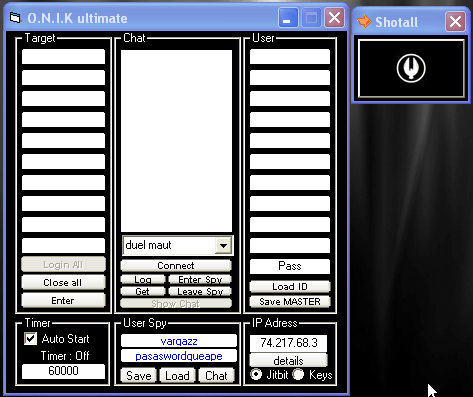Screen dimensions: 473x397
Task: Click the Log button
Action: tap(143, 280)
